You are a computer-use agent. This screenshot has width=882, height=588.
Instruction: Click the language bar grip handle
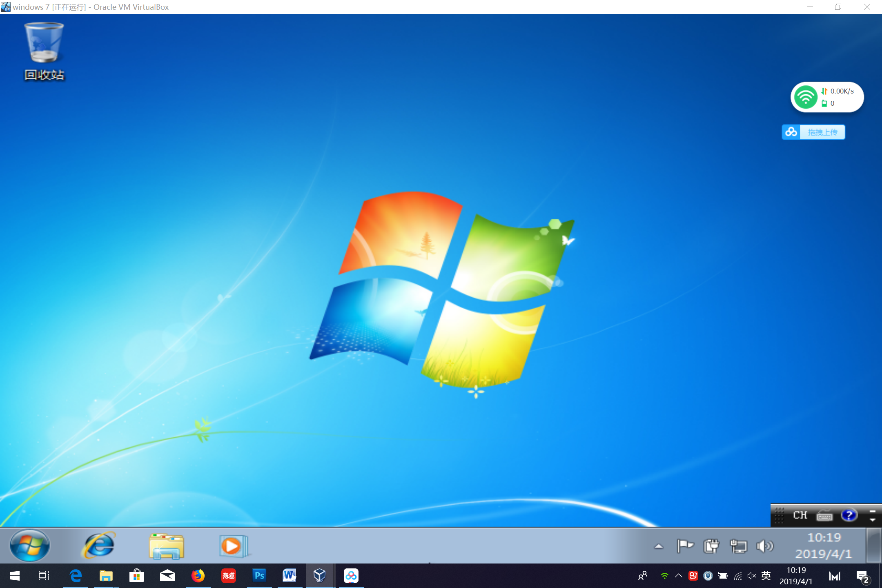(x=779, y=515)
